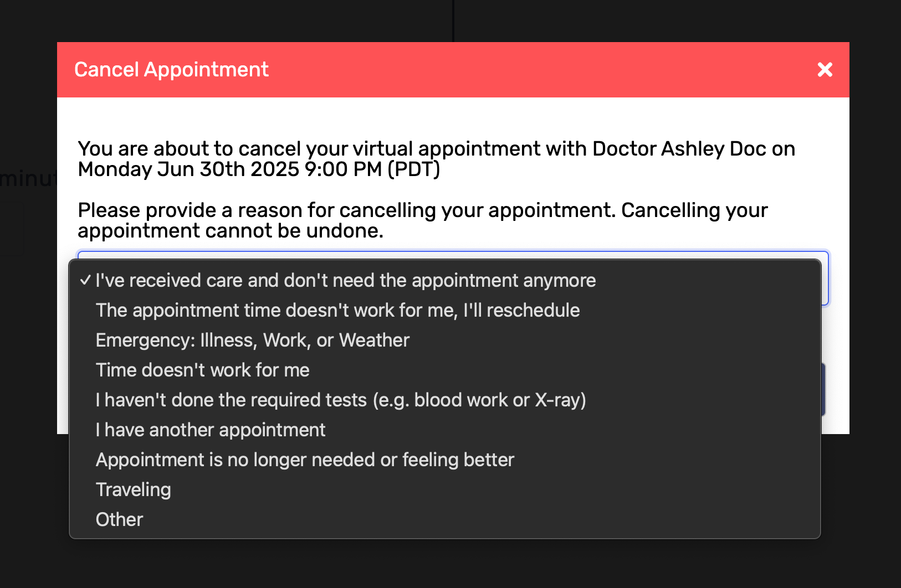Choose "Traveling" as cancellation reason
Image resolution: width=901 pixels, height=588 pixels.
click(133, 490)
